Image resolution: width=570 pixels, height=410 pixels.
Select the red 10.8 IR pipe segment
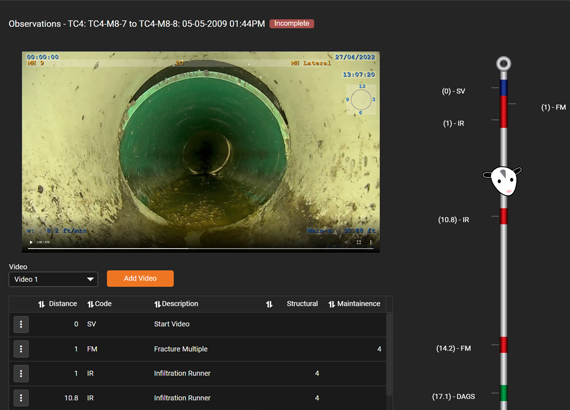(504, 216)
